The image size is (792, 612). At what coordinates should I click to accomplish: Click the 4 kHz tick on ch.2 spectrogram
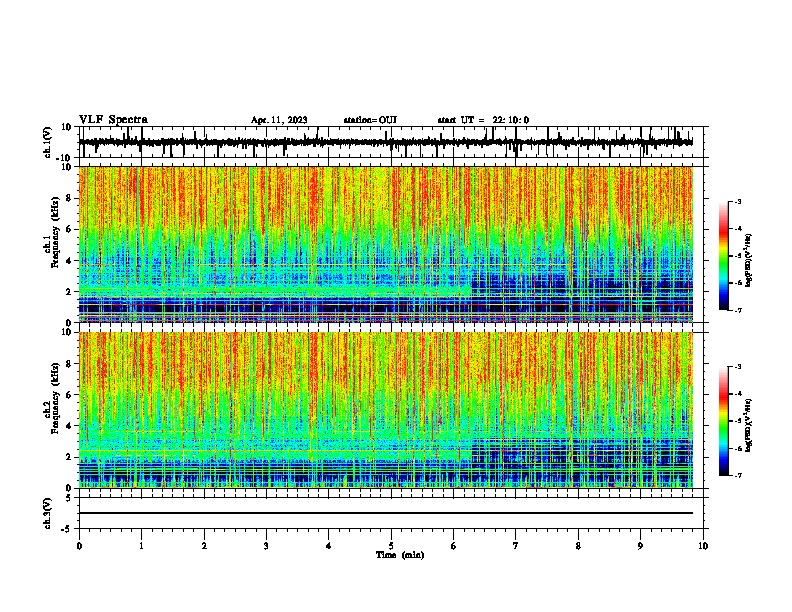pos(69,426)
